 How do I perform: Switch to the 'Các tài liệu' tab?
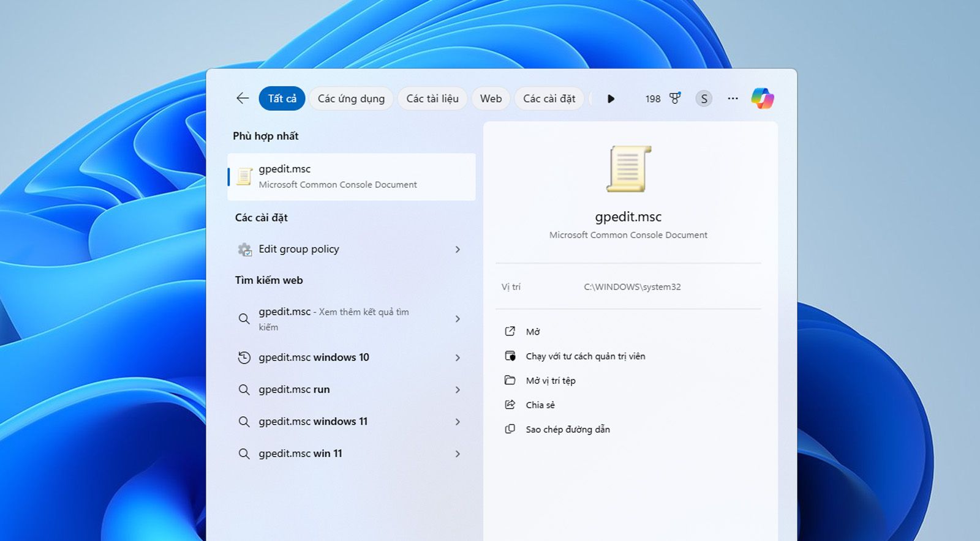432,99
